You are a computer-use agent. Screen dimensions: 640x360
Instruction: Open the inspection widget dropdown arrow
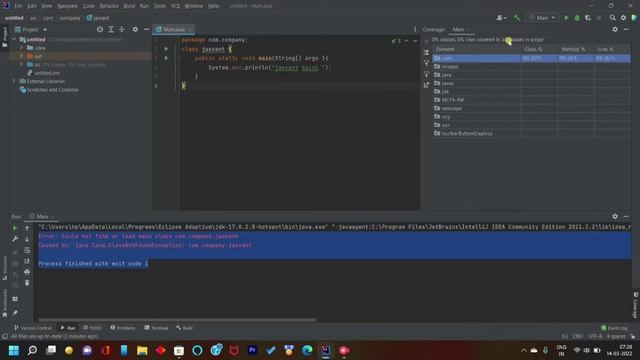415,41
